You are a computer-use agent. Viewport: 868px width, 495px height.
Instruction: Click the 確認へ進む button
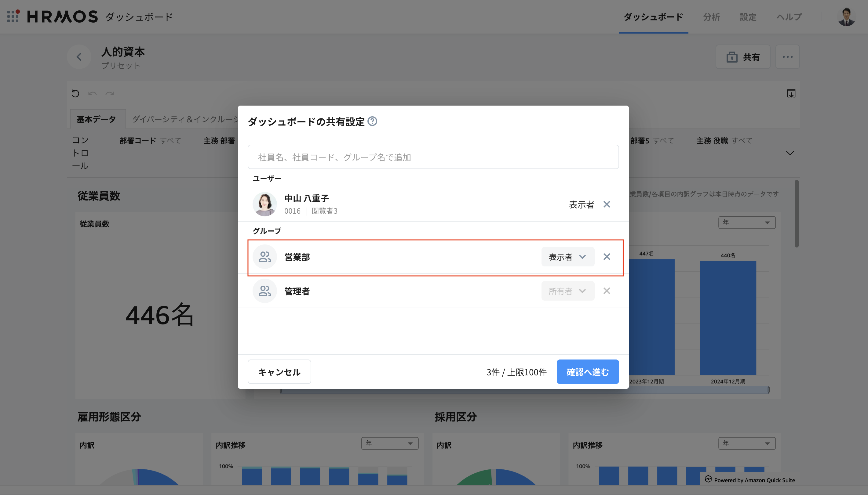(x=587, y=372)
